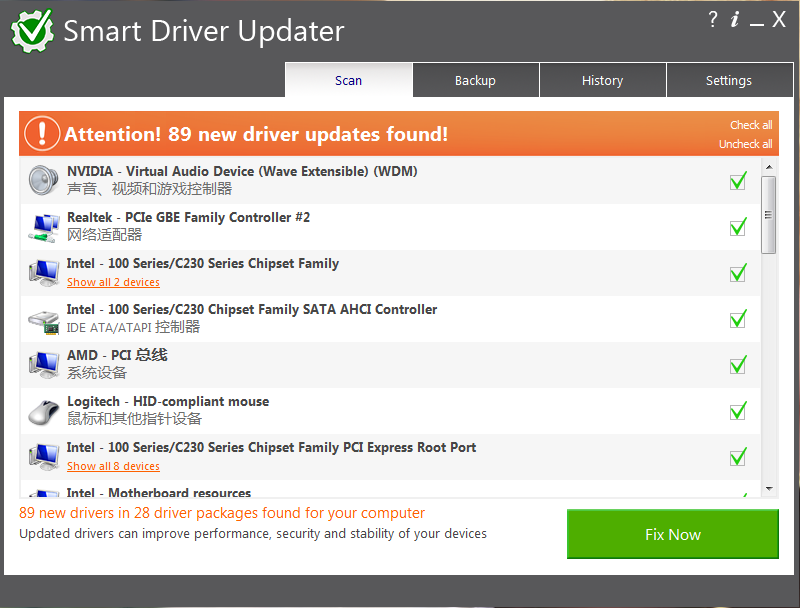The image size is (800, 608).
Task: Click the Intel Chipset Family computer icon
Action: pyautogui.click(x=43, y=273)
